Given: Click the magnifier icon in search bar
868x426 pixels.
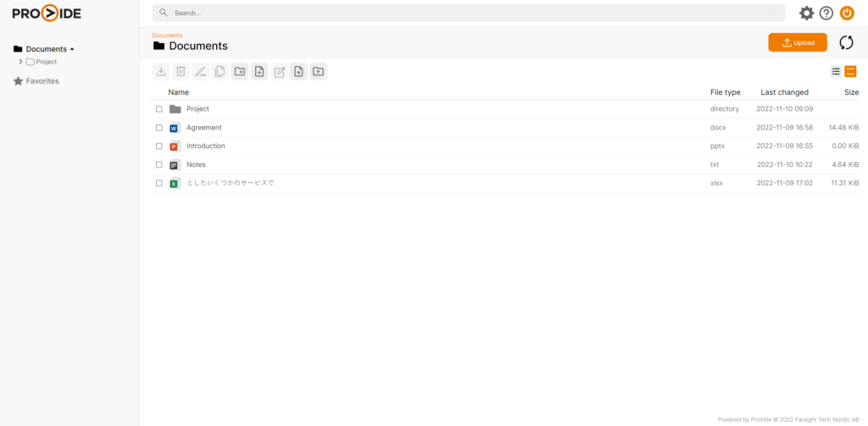Looking at the screenshot, I should click(x=164, y=13).
